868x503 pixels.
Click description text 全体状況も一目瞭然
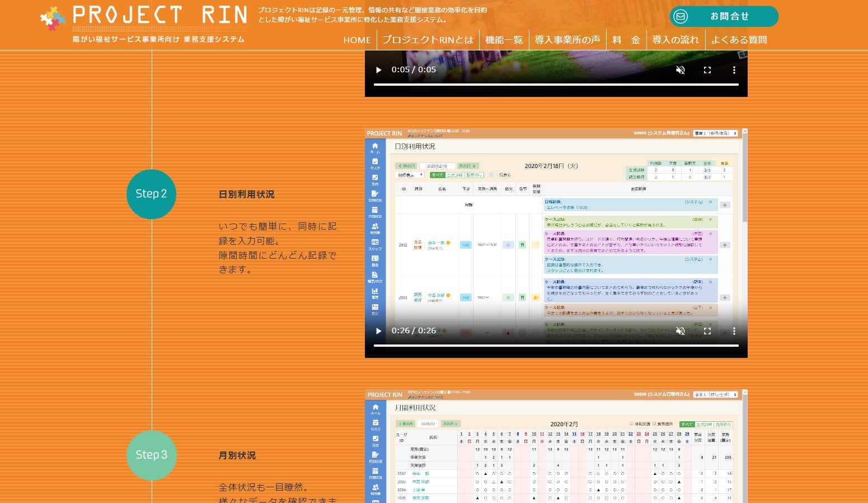pyautogui.click(x=263, y=487)
